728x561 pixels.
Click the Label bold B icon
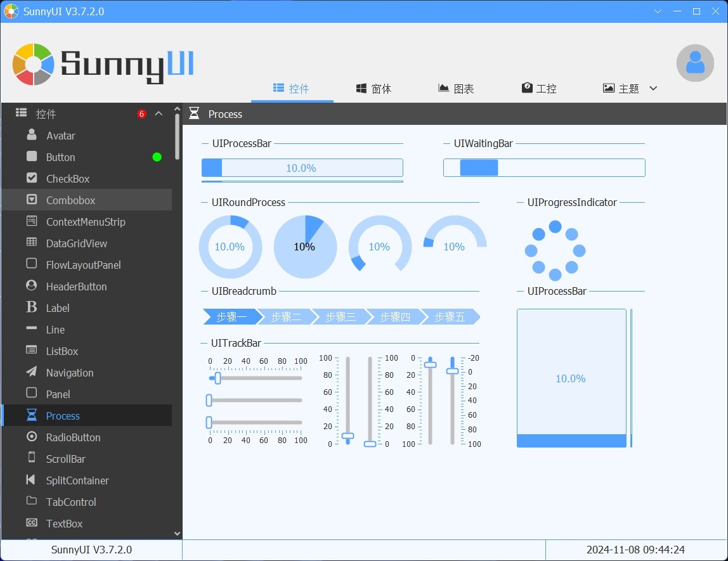click(x=32, y=307)
